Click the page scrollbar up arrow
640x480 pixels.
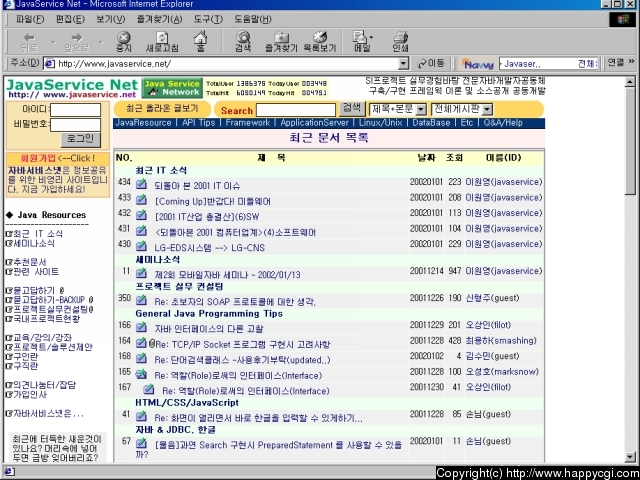(x=630, y=82)
